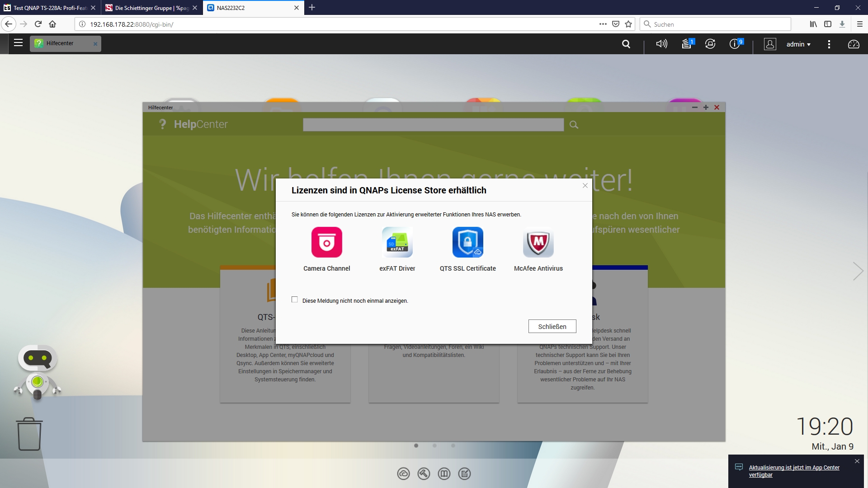The image size is (868, 488).
Task: Open the event notifications info icon
Action: pos(735,44)
